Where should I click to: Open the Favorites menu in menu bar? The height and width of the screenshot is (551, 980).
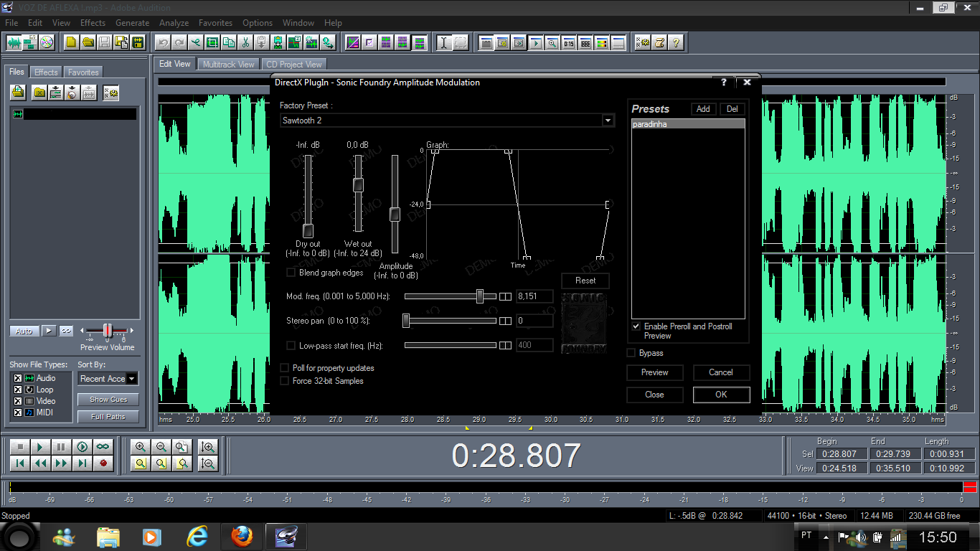click(x=215, y=23)
